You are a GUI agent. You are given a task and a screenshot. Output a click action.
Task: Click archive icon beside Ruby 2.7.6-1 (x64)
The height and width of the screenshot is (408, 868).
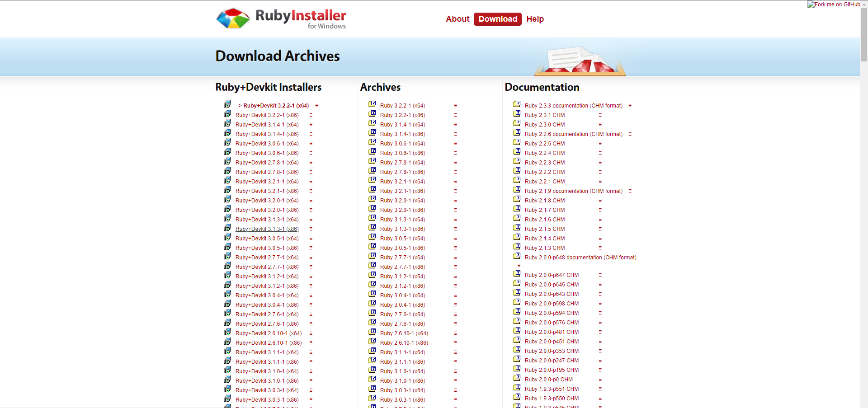(x=372, y=313)
